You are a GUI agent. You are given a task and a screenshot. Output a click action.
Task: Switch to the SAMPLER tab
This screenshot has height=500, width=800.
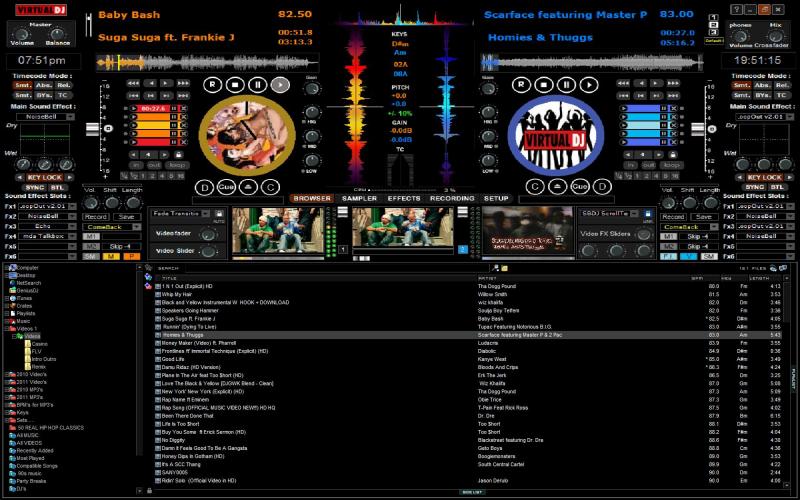pyautogui.click(x=359, y=198)
